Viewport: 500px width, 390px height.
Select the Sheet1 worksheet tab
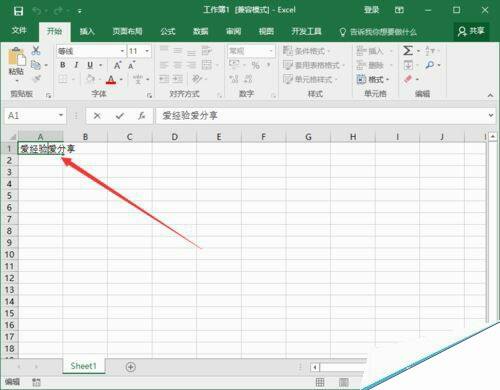pyautogui.click(x=83, y=366)
